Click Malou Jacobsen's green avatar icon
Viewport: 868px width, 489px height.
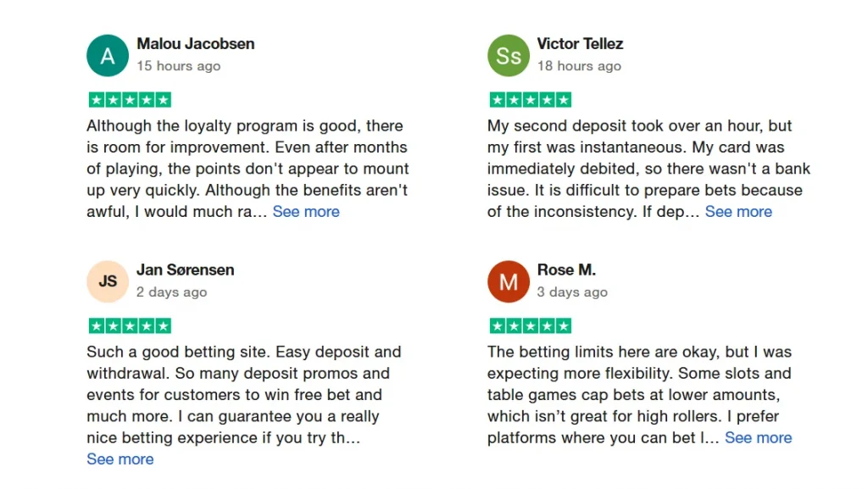coord(108,56)
